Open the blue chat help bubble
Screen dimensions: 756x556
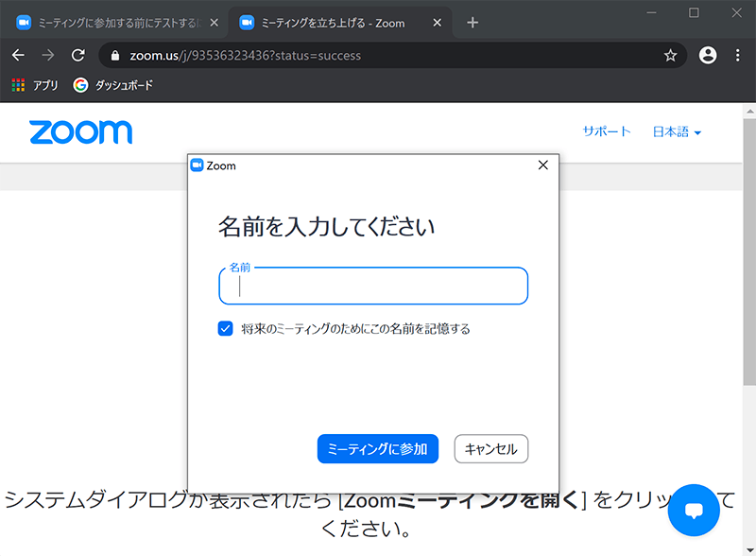694,510
